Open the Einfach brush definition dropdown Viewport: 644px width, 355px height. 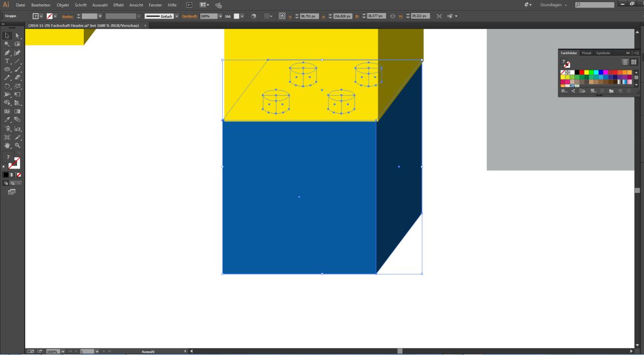(x=177, y=16)
